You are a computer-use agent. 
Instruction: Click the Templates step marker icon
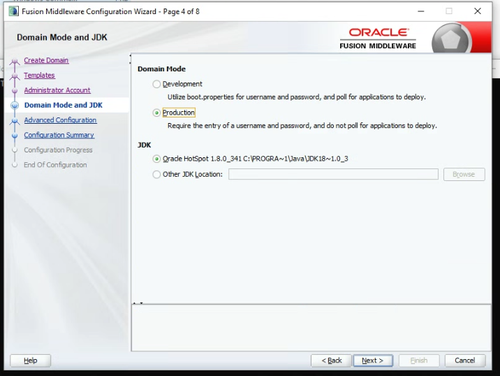pyautogui.click(x=15, y=77)
